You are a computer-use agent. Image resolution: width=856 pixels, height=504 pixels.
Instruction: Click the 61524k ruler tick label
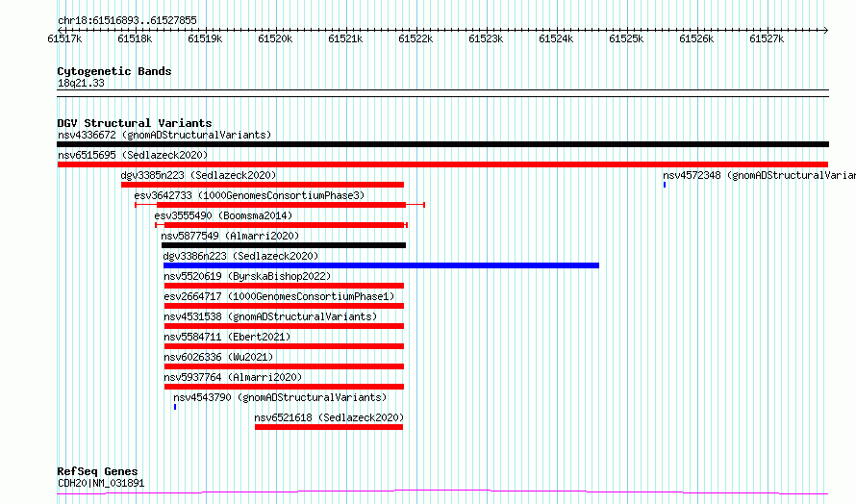(x=556, y=39)
